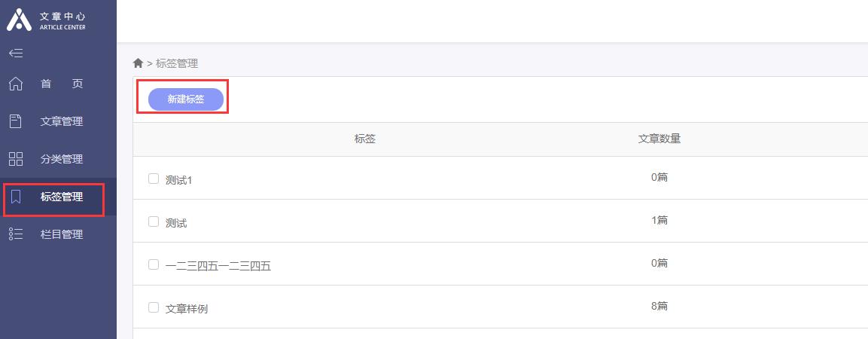This screenshot has height=339, width=868.
Task: Tick the 文章样例 tag checkbox
Action: pyautogui.click(x=154, y=307)
